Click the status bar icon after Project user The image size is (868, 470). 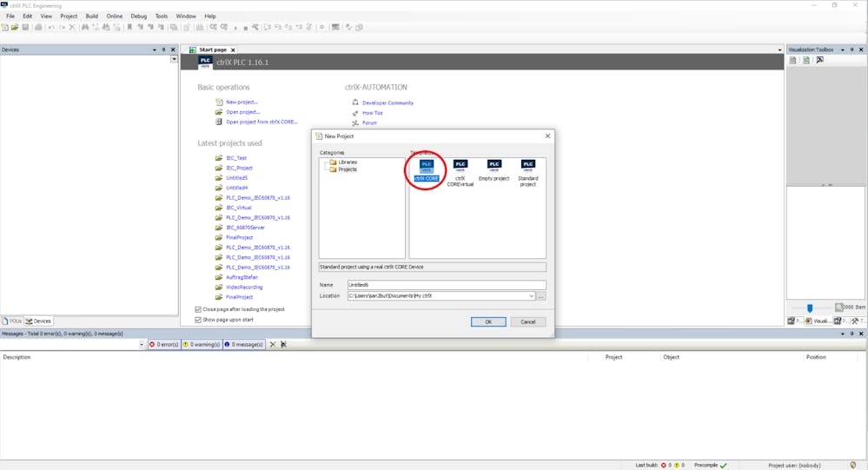point(853,465)
